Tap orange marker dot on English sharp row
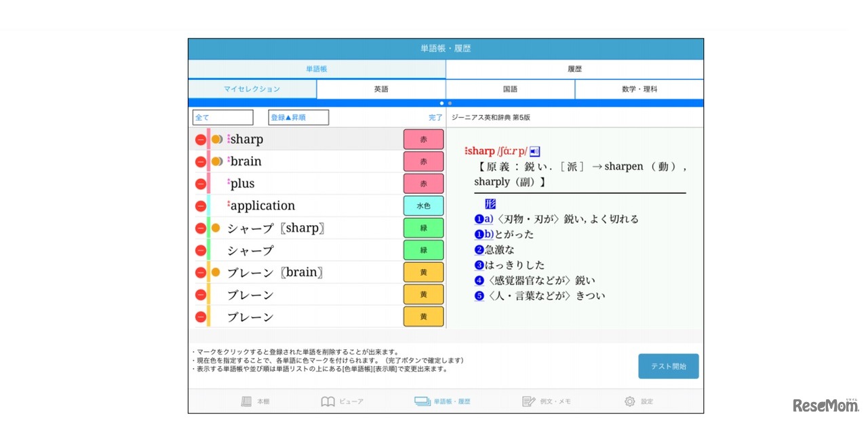868x421 pixels. [x=216, y=139]
